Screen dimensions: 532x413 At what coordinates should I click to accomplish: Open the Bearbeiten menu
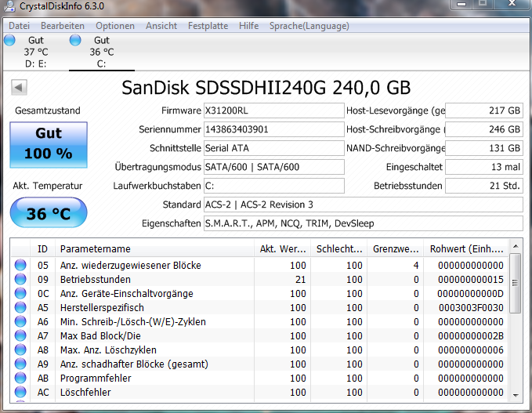click(63, 26)
